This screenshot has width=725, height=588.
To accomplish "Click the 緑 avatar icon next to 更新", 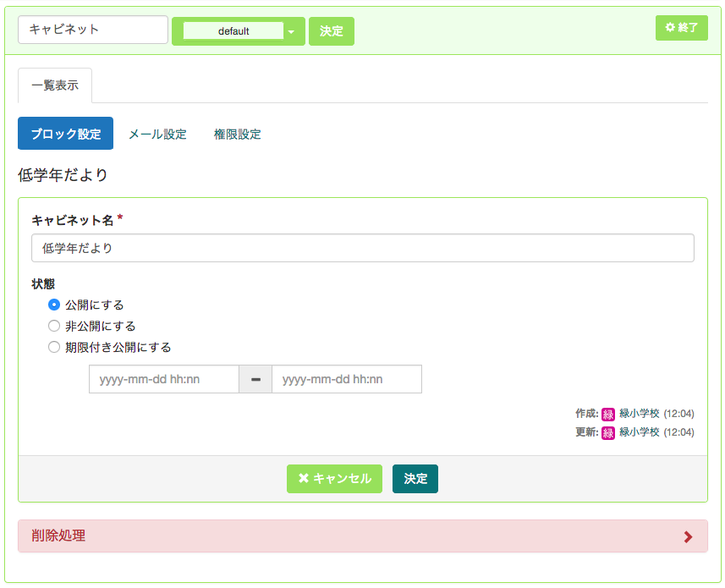I will tap(607, 433).
